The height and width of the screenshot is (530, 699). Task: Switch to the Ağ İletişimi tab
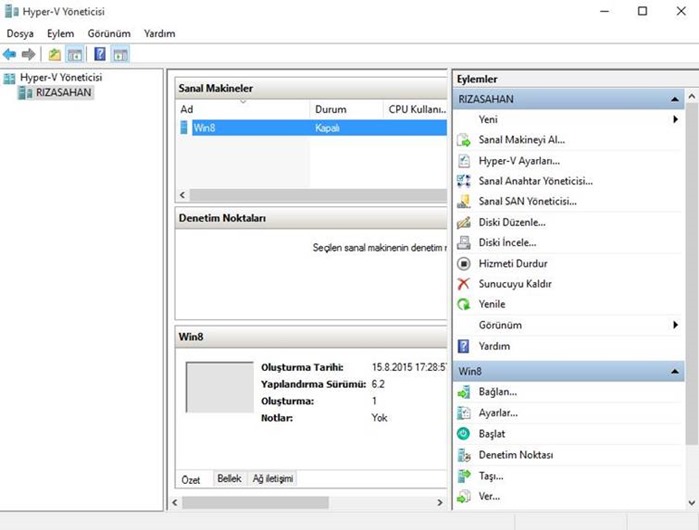273,479
